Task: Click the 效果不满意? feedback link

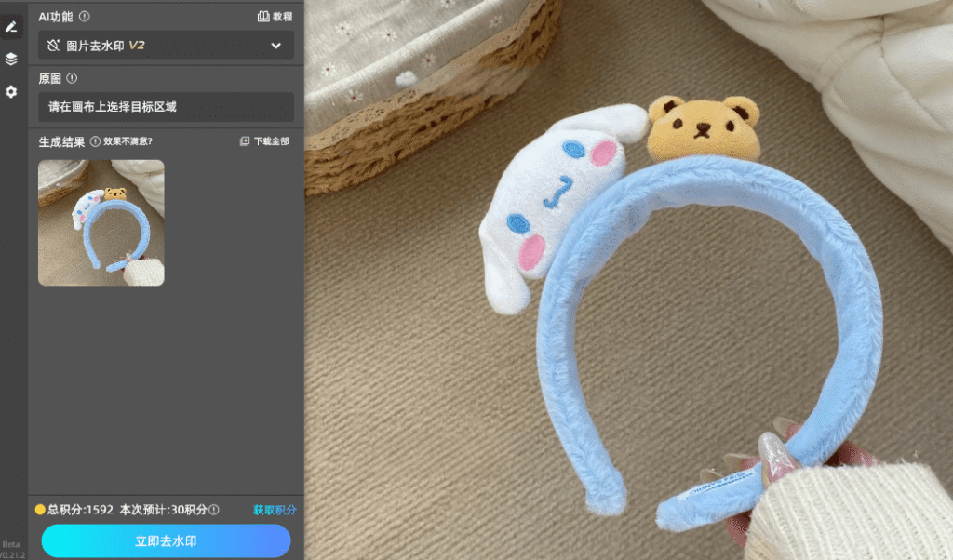Action: 128,141
